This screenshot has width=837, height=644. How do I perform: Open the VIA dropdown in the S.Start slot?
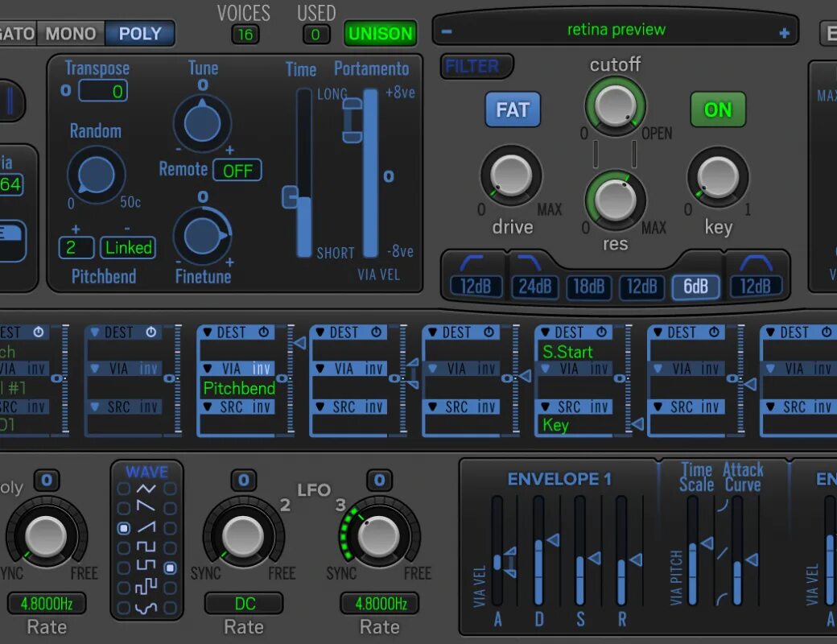pos(545,369)
